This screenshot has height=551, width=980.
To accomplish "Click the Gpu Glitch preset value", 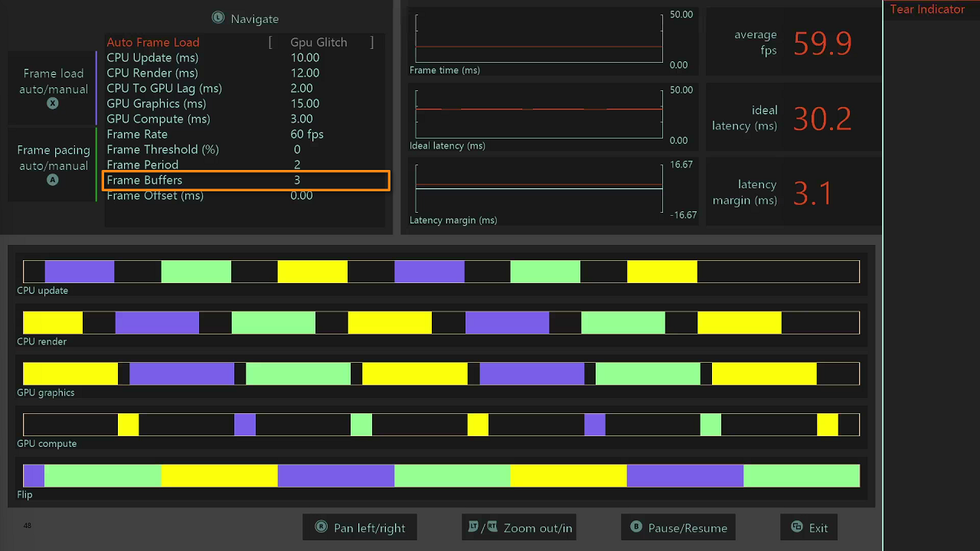I will (x=318, y=42).
